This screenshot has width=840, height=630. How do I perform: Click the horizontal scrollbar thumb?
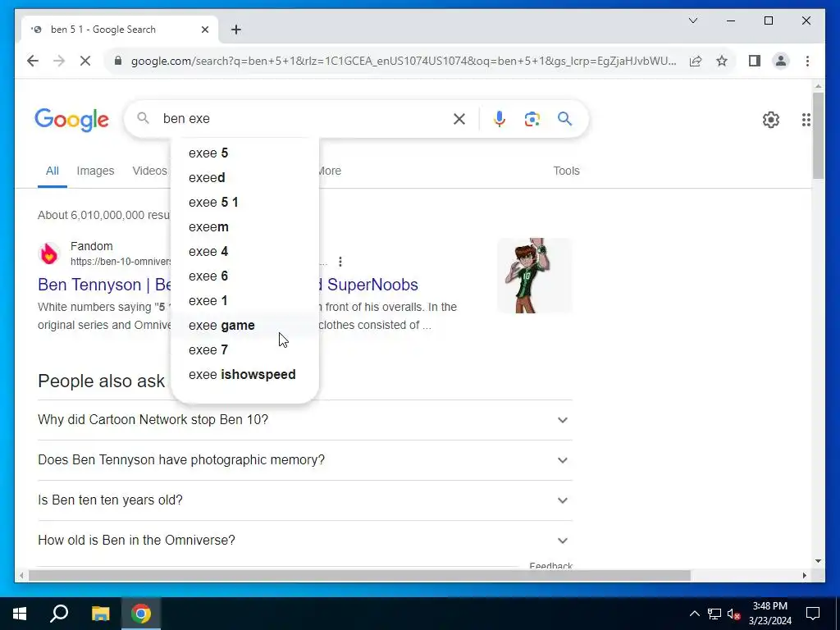359,575
